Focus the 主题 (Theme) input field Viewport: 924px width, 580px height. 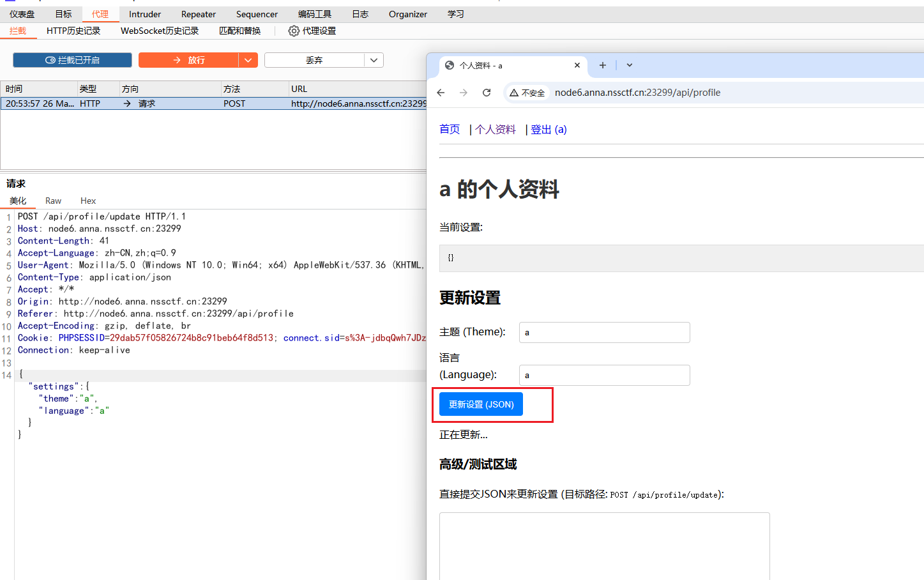click(x=605, y=332)
